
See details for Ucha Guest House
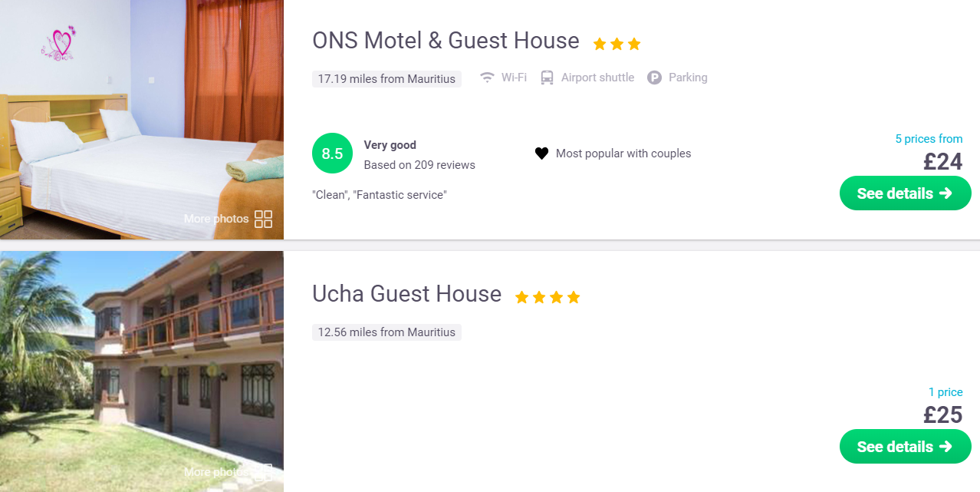(x=906, y=447)
